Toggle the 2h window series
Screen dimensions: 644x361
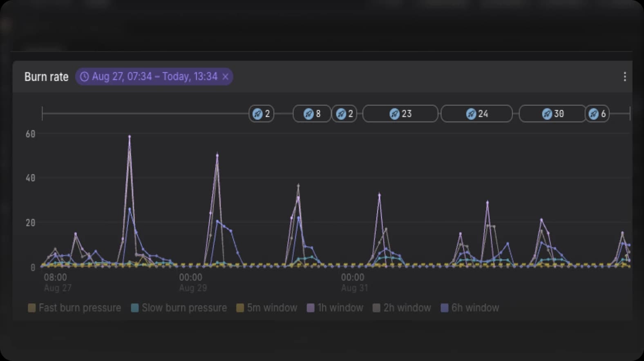402,308
